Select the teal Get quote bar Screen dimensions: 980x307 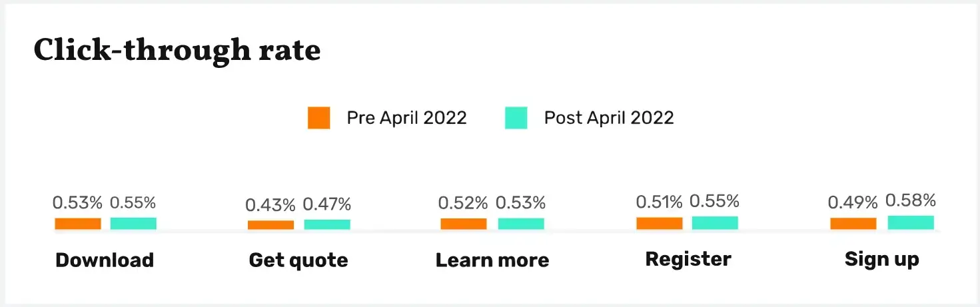(x=327, y=224)
